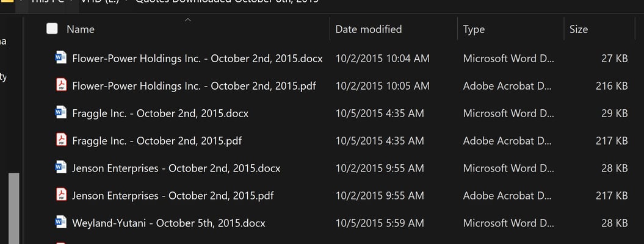Sort files by Type column header

pyautogui.click(x=474, y=29)
